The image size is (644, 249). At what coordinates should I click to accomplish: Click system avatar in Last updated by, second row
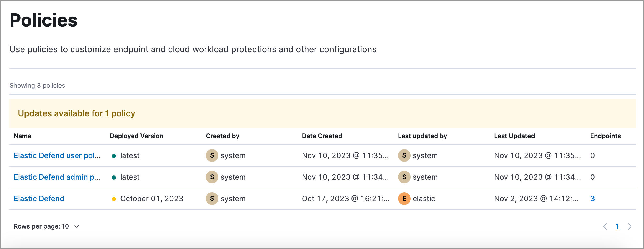[x=404, y=177]
